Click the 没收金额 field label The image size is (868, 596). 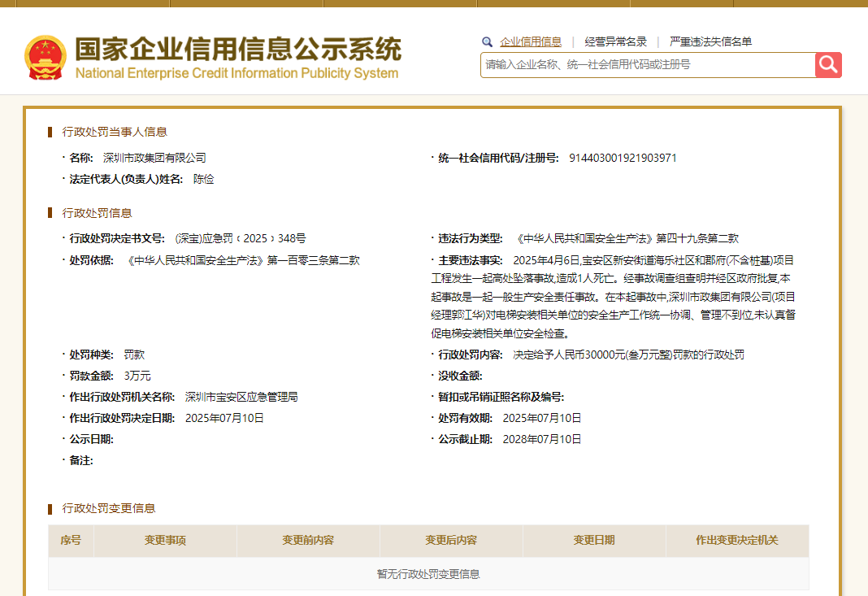point(460,376)
